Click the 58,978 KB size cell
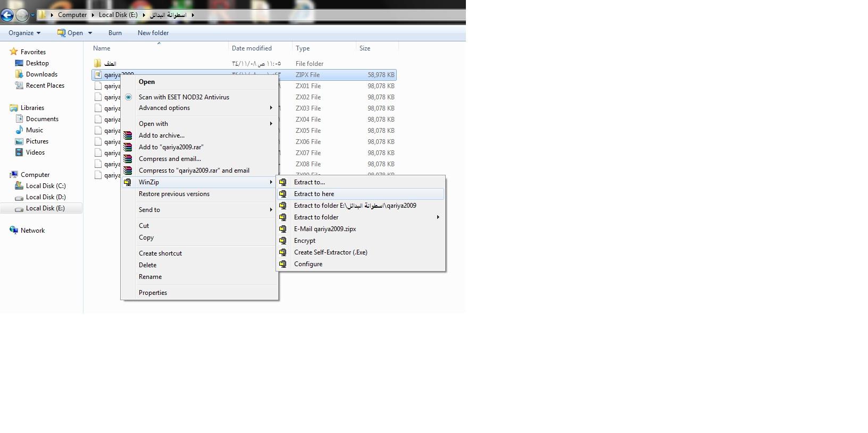The height and width of the screenshot is (433, 868). [381, 75]
